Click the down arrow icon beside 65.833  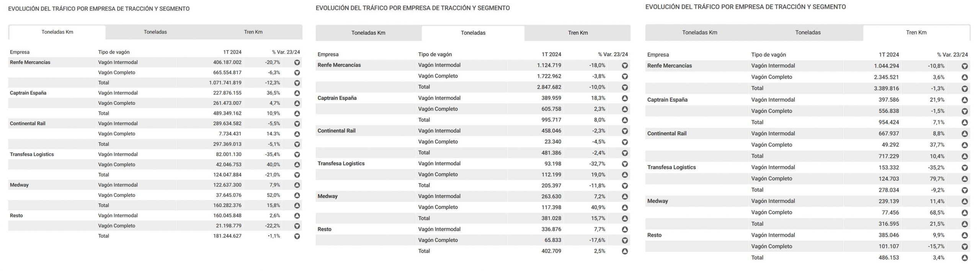(625, 240)
